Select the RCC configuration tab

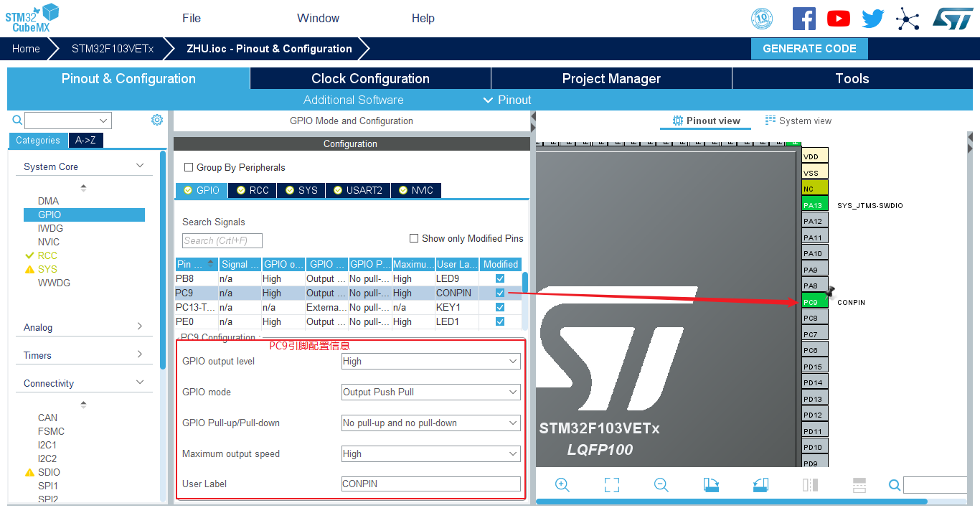253,190
